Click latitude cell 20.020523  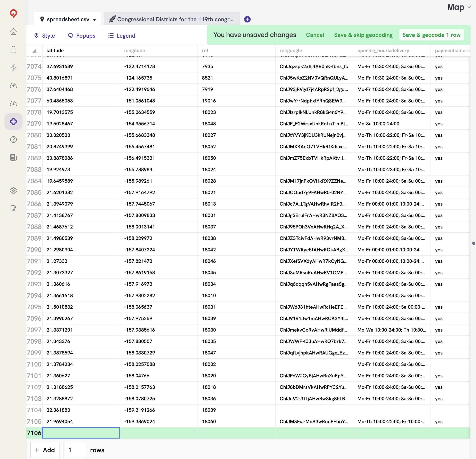click(x=81, y=135)
